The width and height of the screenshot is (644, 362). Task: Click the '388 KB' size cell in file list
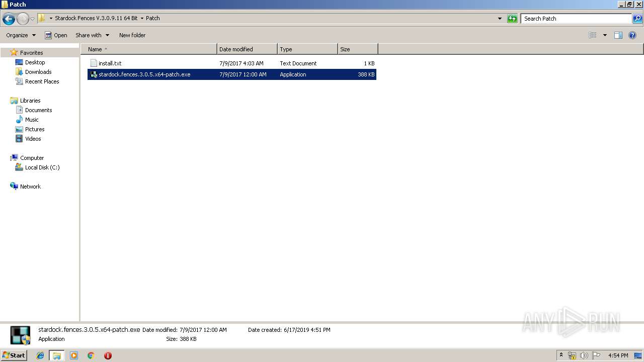click(x=366, y=74)
